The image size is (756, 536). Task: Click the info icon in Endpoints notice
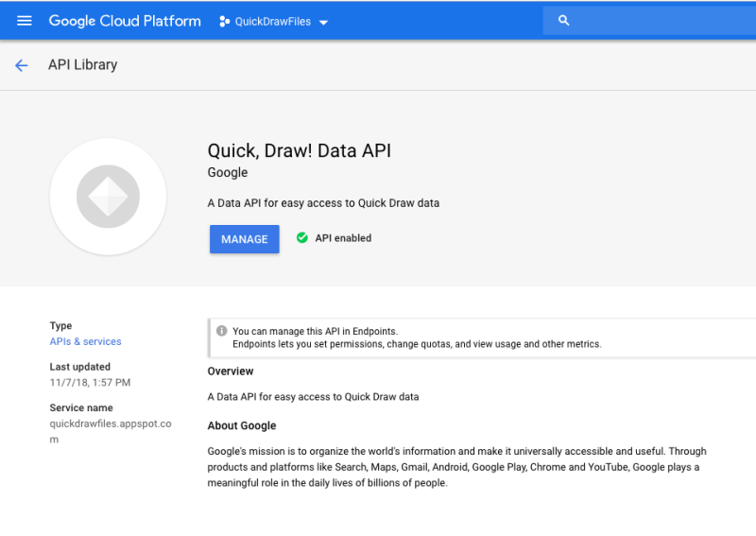click(x=221, y=331)
